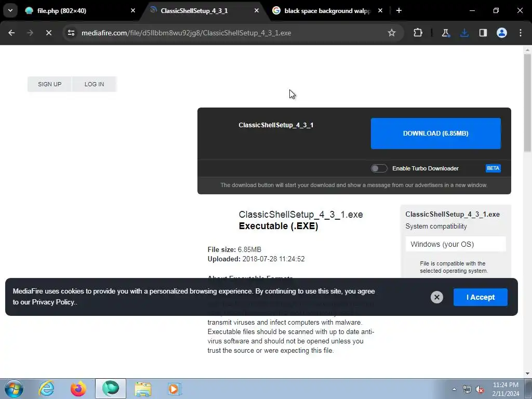Show hidden system tray icons
Screen dimensions: 532x399
click(454, 389)
